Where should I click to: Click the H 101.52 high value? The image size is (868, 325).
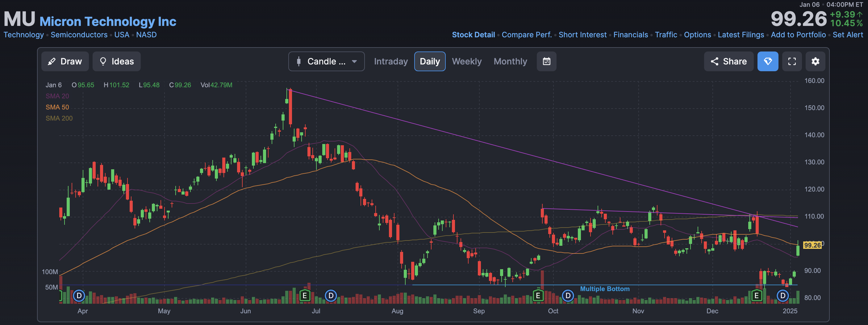(116, 85)
